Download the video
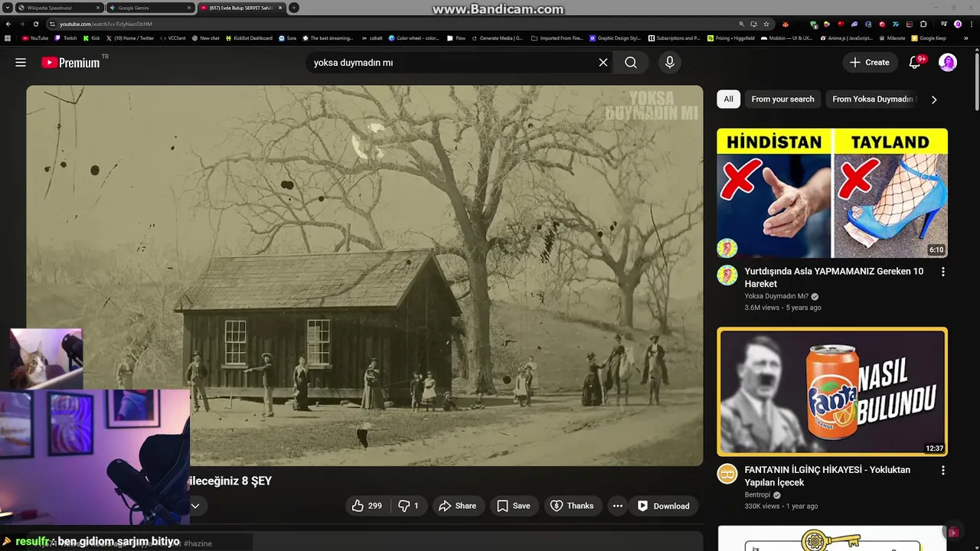The image size is (980, 551). pos(664,506)
